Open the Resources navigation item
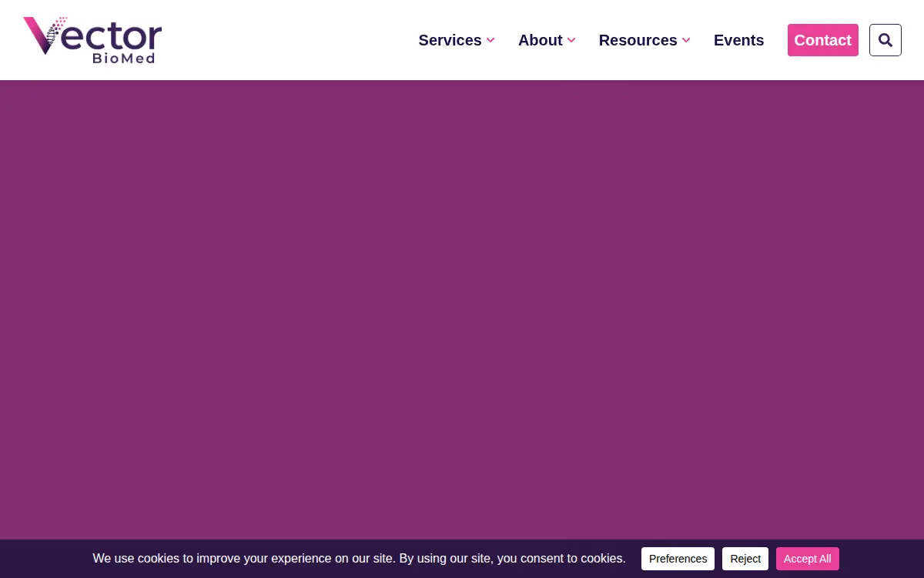The width and height of the screenshot is (924, 578). point(638,40)
